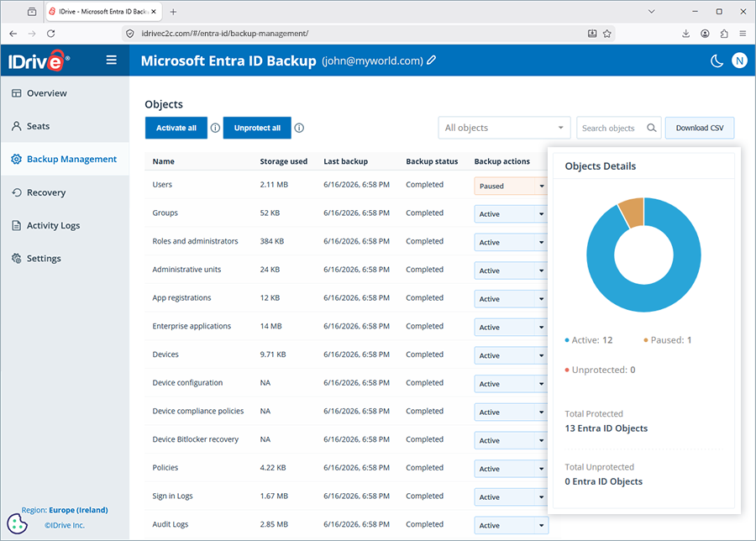This screenshot has width=756, height=541.
Task: Click the Activate all button
Action: (x=176, y=128)
